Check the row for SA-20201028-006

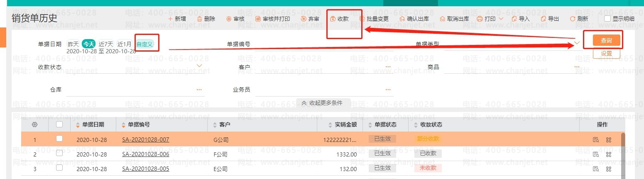coord(59,153)
